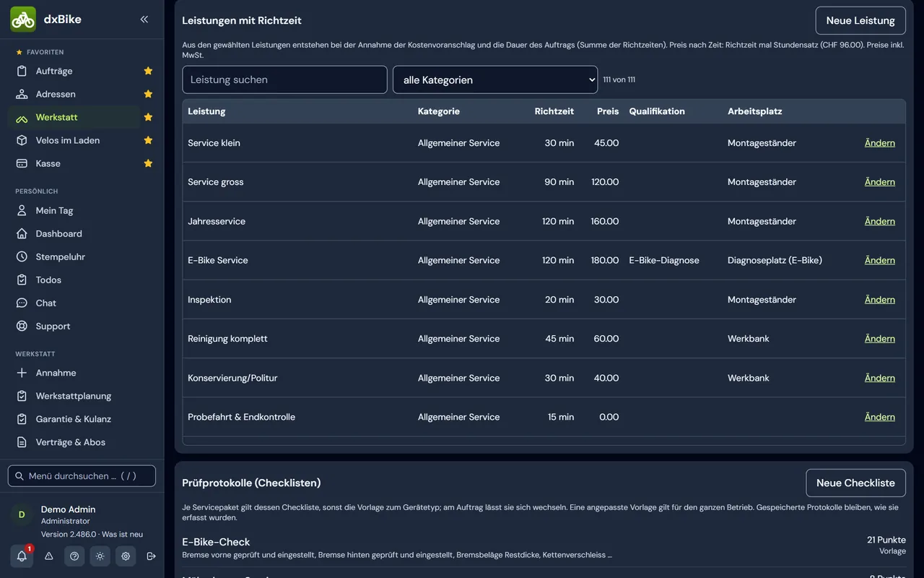Click the Demo Admin avatar circle
Screen dimensions: 924x578
22,514
